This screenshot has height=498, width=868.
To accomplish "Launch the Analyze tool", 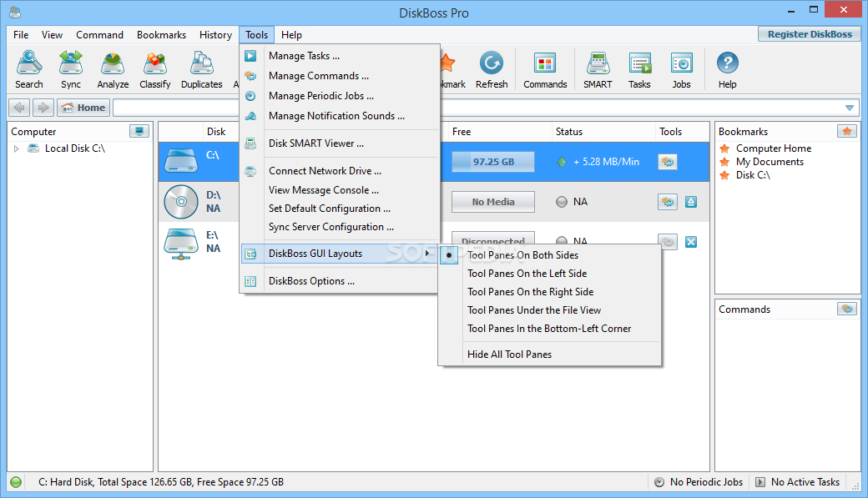I will 113,69.
